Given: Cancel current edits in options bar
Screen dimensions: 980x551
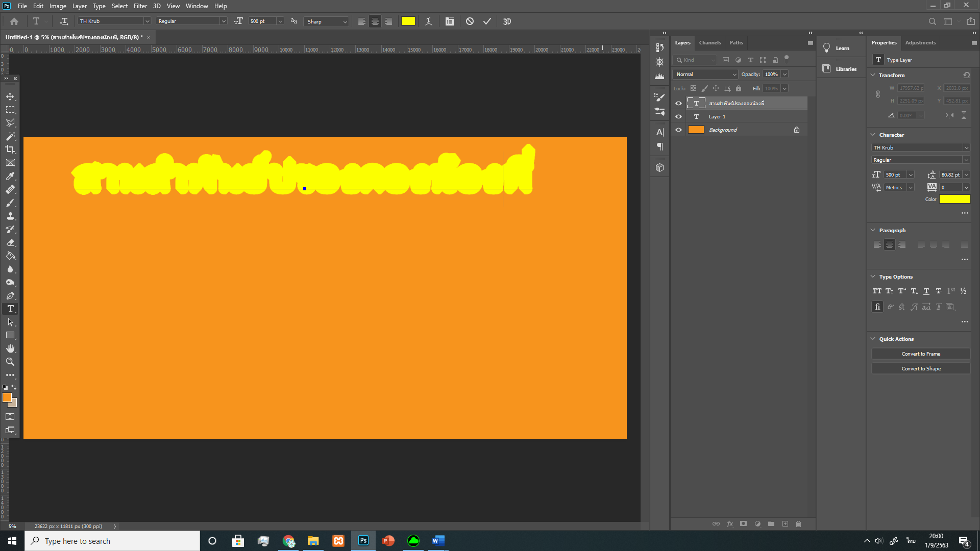Looking at the screenshot, I should [x=470, y=21].
